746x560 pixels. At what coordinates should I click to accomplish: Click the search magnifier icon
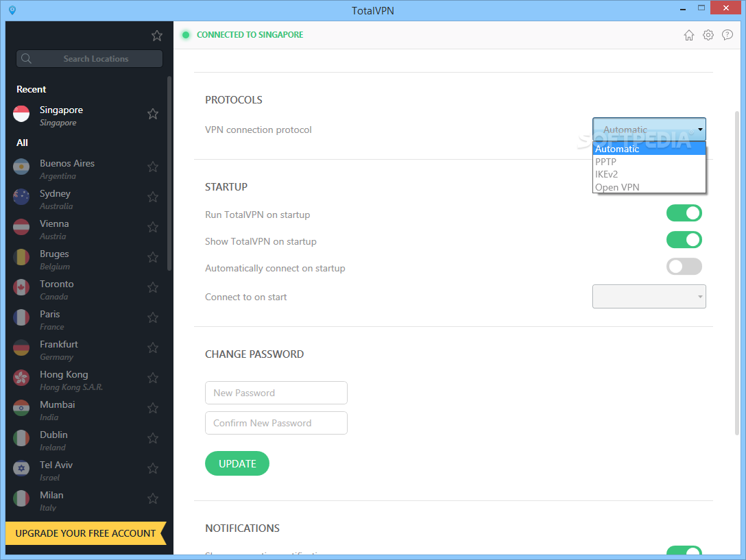click(x=27, y=58)
